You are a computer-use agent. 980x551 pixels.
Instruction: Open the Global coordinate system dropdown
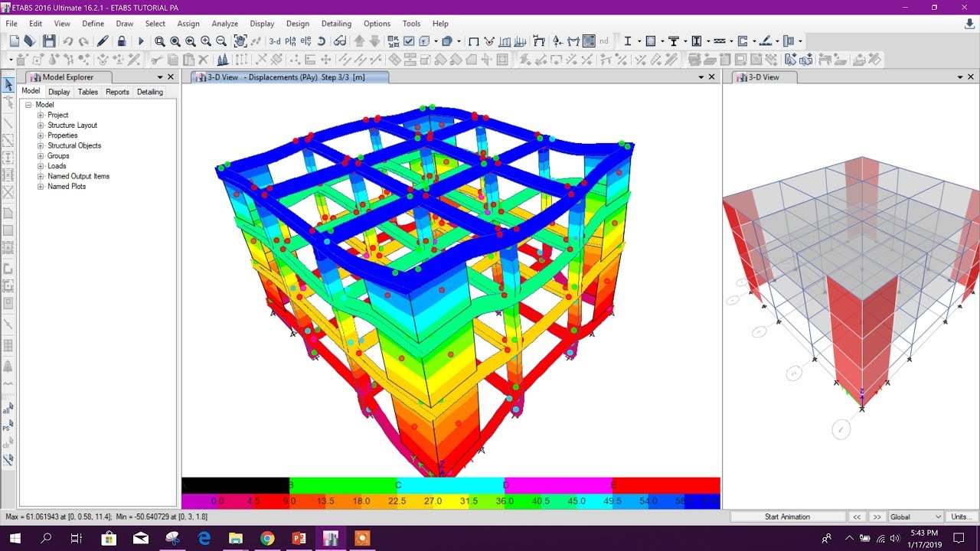click(915, 517)
